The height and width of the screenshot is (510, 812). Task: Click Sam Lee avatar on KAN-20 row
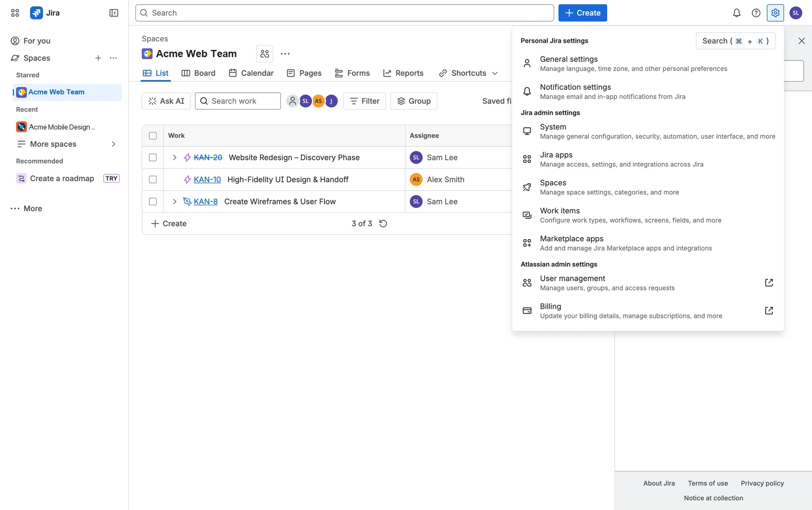point(416,157)
